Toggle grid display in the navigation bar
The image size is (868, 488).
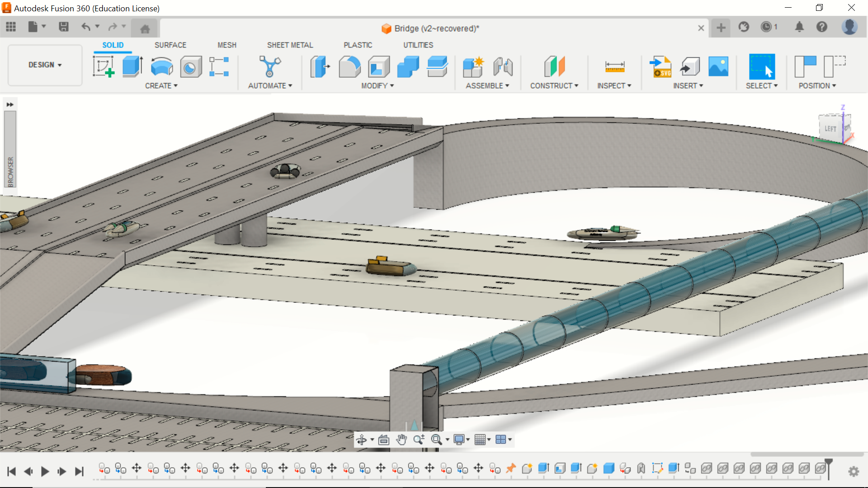click(480, 439)
